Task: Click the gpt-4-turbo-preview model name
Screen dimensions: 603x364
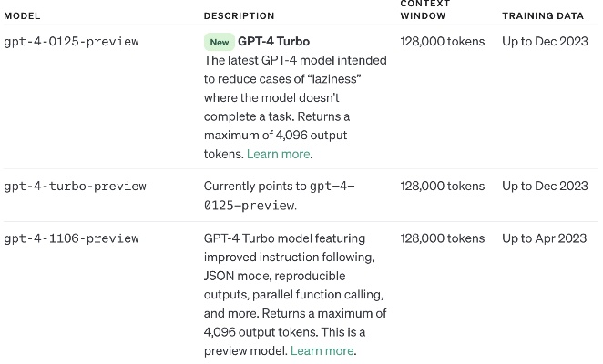Action: [x=75, y=186]
